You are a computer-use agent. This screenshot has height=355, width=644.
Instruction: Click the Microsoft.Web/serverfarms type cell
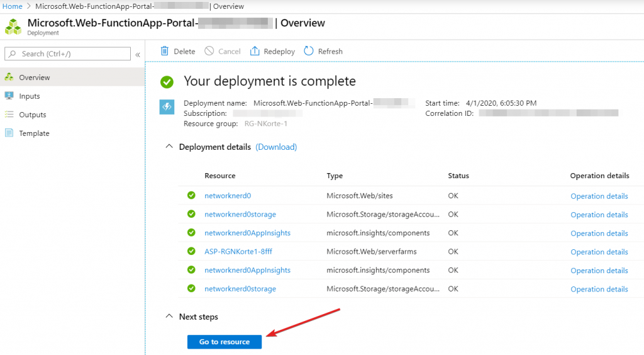[x=371, y=252]
